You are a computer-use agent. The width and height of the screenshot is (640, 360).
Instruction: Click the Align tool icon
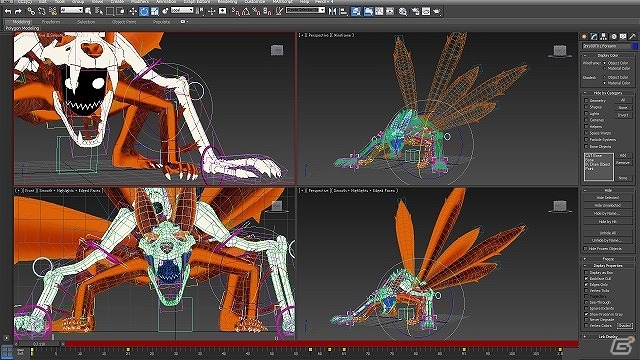coord(344,11)
